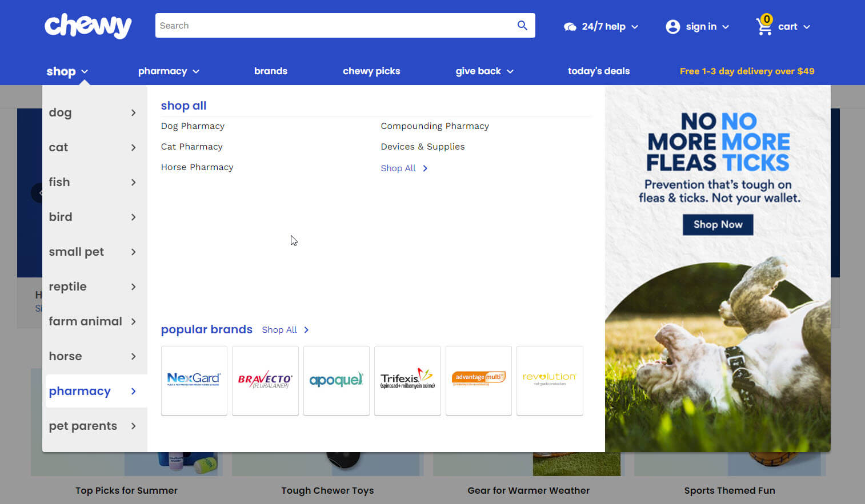865x504 pixels.
Task: Select dog in the shop sidebar
Action: pos(60,113)
